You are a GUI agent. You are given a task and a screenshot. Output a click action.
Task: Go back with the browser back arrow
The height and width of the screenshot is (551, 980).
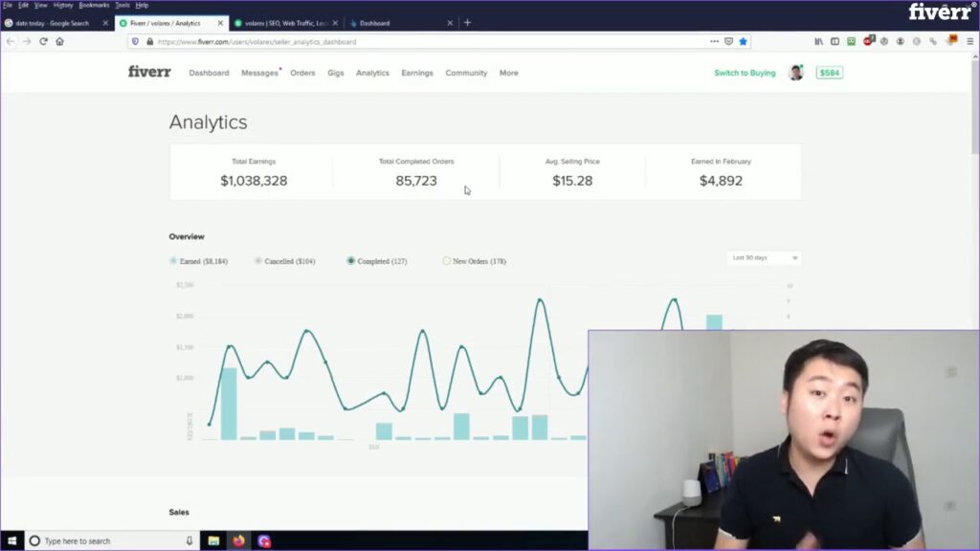(11, 41)
